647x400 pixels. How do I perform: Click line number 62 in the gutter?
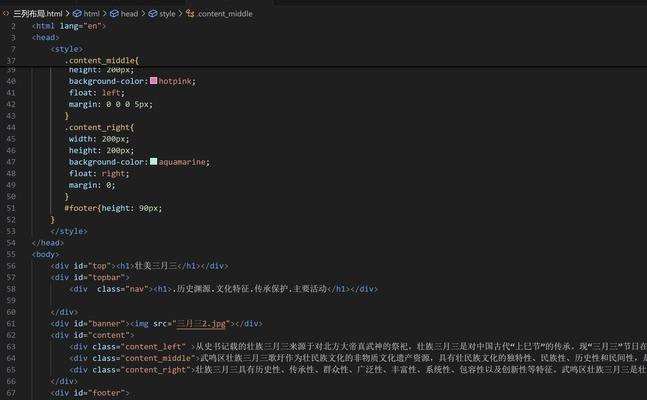[11, 335]
